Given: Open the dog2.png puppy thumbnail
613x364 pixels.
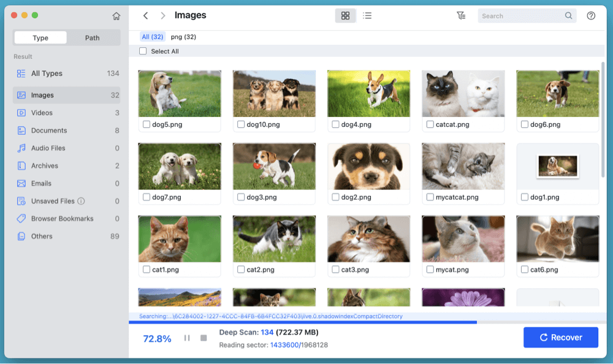Looking at the screenshot, I should [368, 167].
